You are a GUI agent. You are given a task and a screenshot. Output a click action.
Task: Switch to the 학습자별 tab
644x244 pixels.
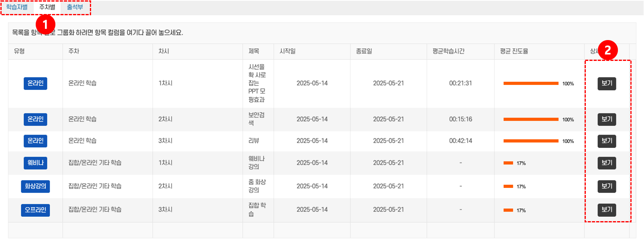tap(17, 7)
